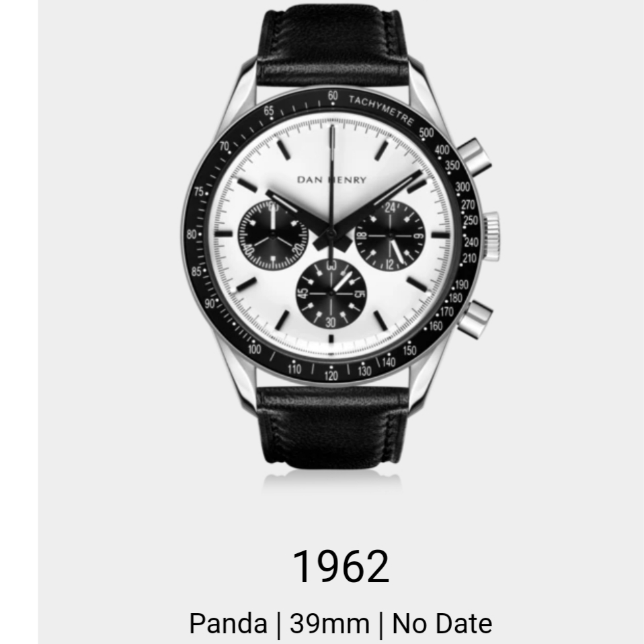644x644 pixels.
Task: Click the 500 marking on tachymeter bezel
Action: tap(427, 132)
